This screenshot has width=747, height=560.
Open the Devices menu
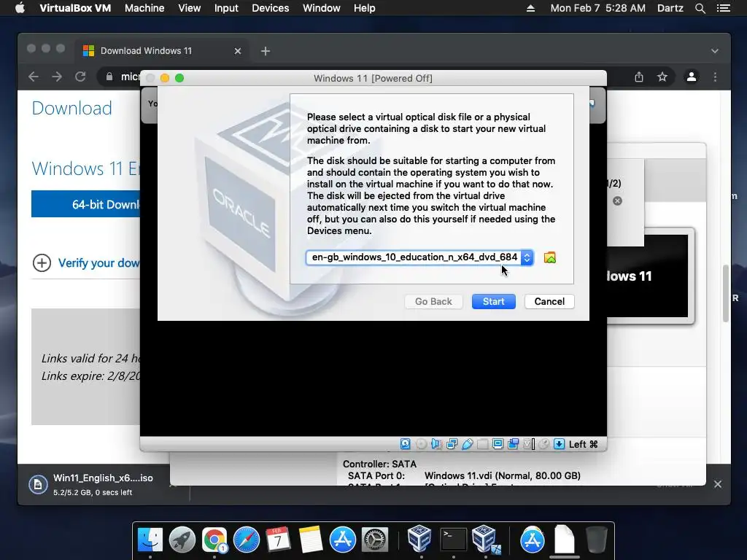pyautogui.click(x=270, y=8)
